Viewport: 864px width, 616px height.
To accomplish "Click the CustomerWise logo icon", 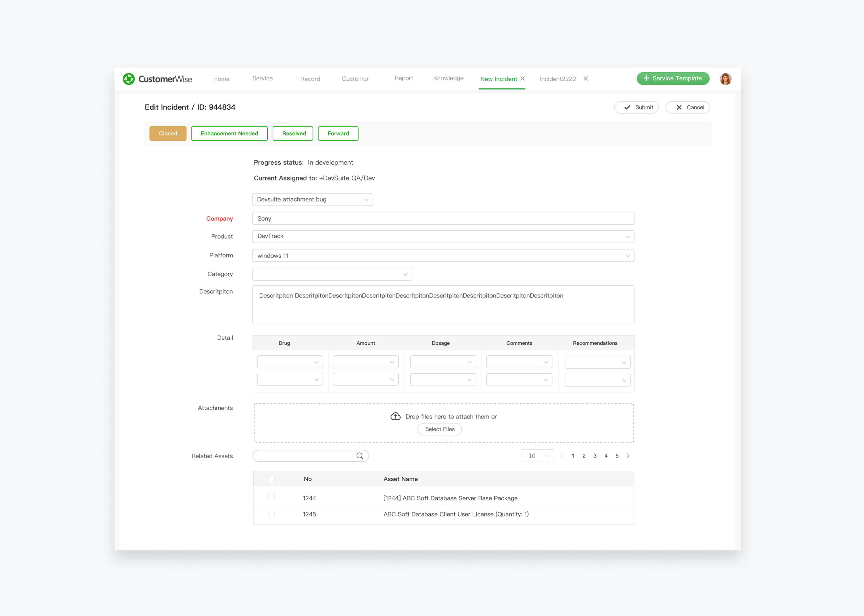I will (x=129, y=79).
